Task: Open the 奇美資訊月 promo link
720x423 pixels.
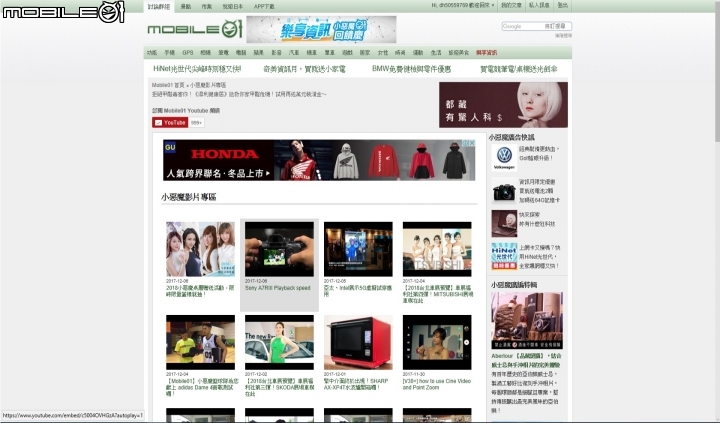Action: pos(304,69)
